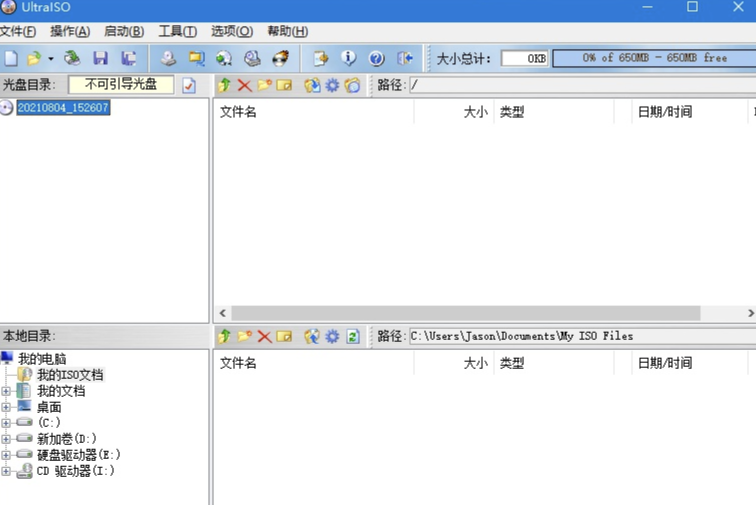
Task: Open the dropdown arrow beside Open icon
Action: click(51, 59)
